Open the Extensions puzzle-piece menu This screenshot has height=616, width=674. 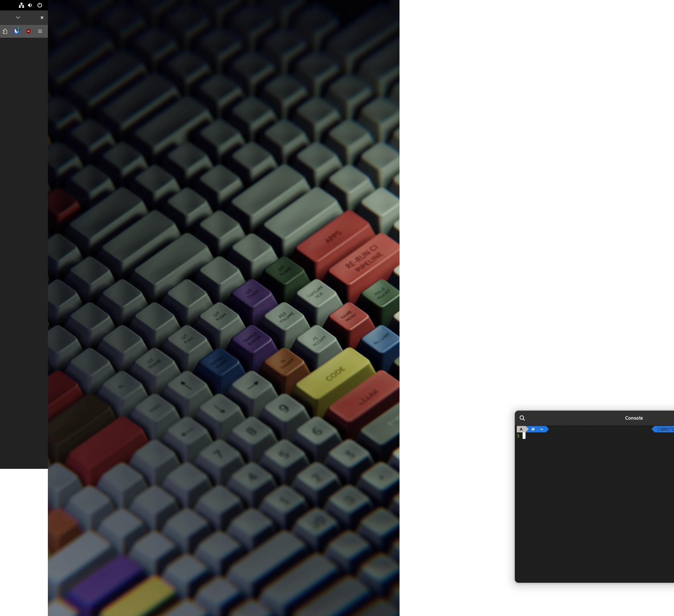[5, 31]
